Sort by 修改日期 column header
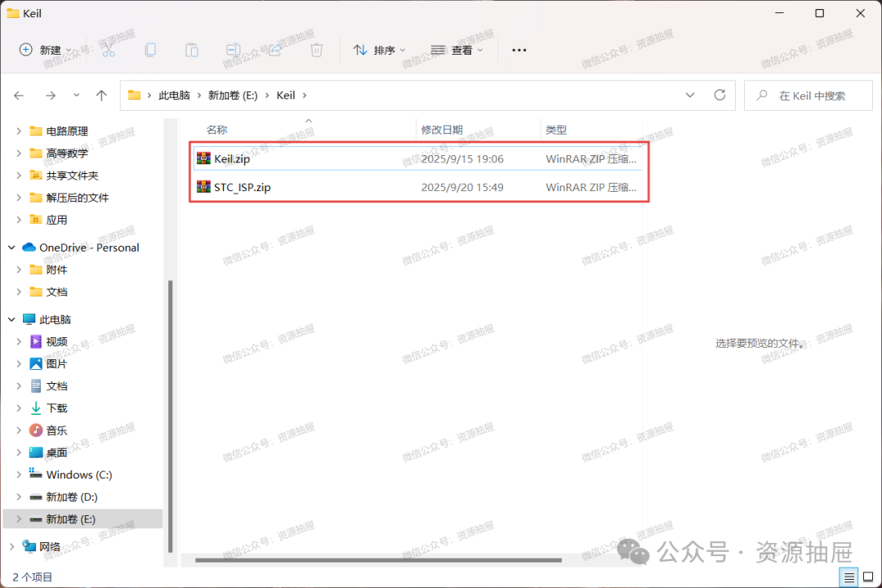The image size is (882, 588). (x=442, y=130)
